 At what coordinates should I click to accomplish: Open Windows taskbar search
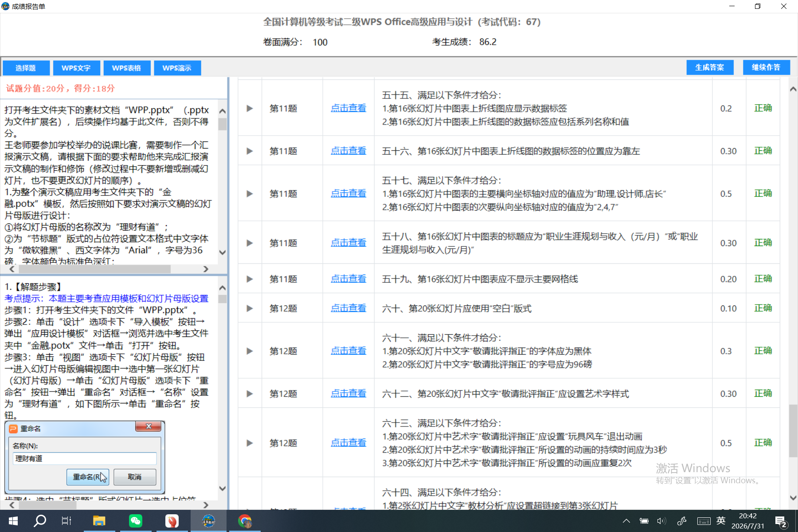click(40, 521)
